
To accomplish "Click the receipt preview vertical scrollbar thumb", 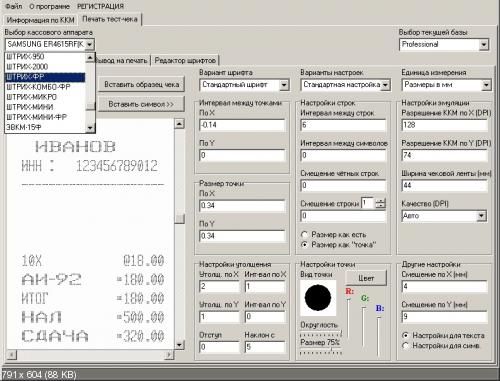I will (x=180, y=219).
